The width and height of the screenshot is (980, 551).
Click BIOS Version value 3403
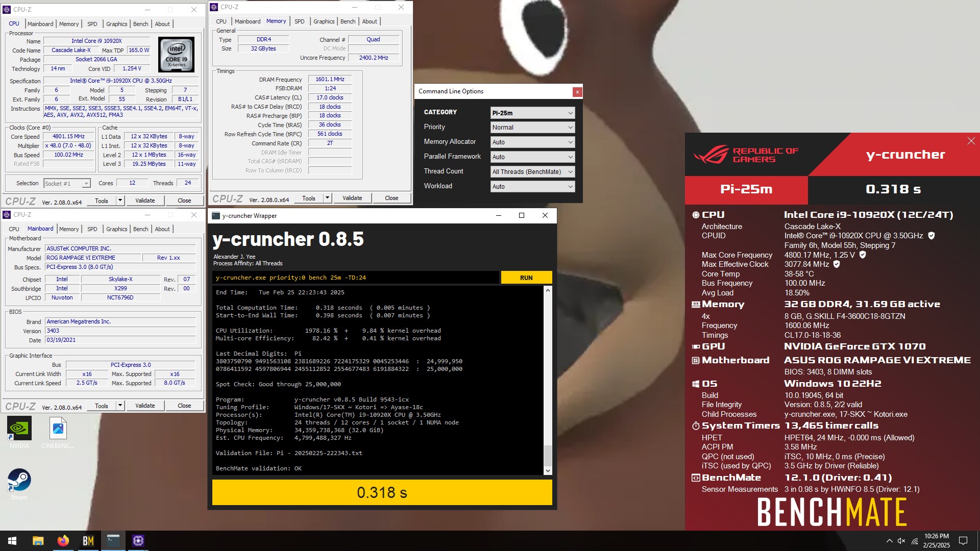point(120,331)
